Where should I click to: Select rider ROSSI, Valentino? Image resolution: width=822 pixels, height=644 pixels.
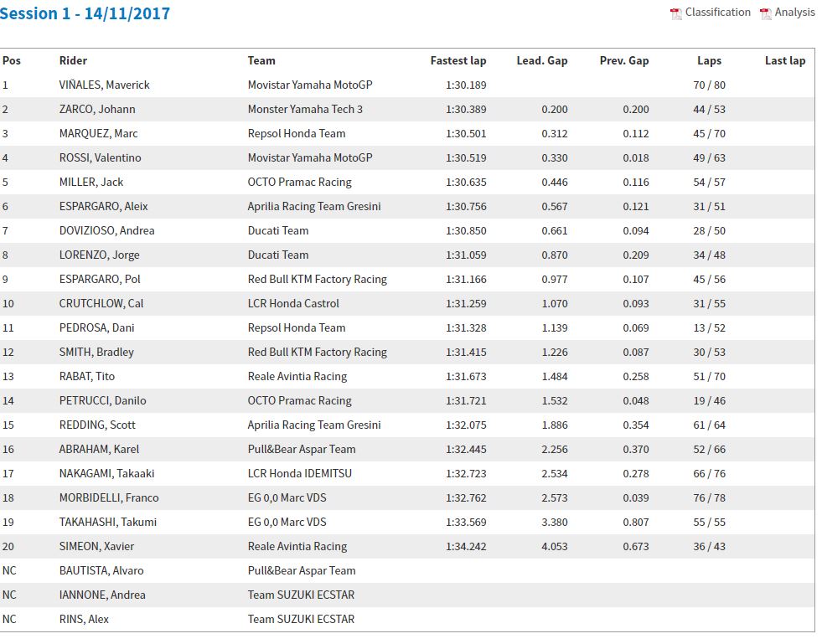tap(100, 157)
